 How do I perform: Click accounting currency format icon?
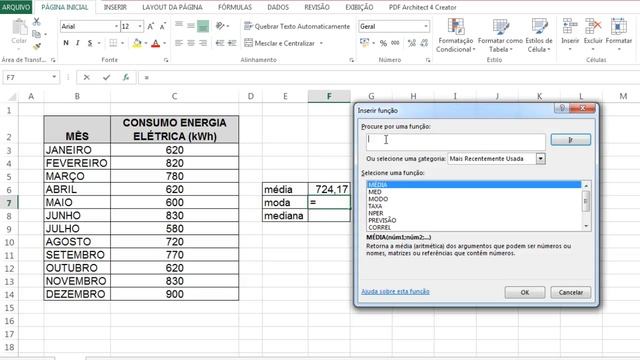tap(364, 43)
